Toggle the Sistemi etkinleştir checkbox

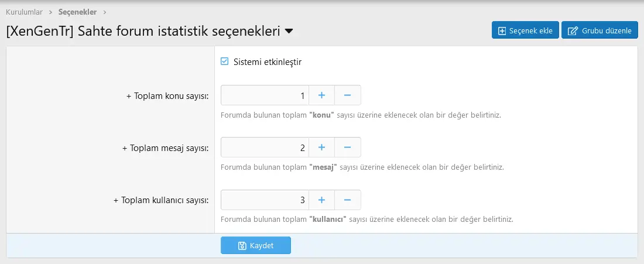225,61
